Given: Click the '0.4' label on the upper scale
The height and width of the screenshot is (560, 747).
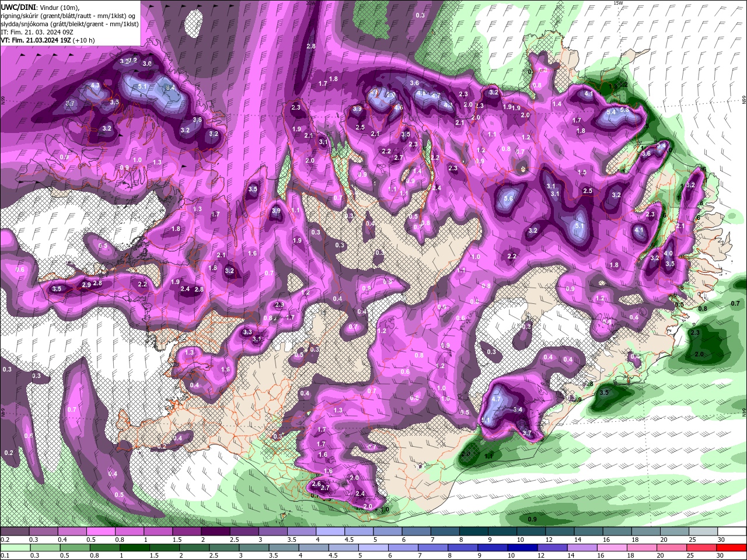Looking at the screenshot, I should tap(62, 540).
